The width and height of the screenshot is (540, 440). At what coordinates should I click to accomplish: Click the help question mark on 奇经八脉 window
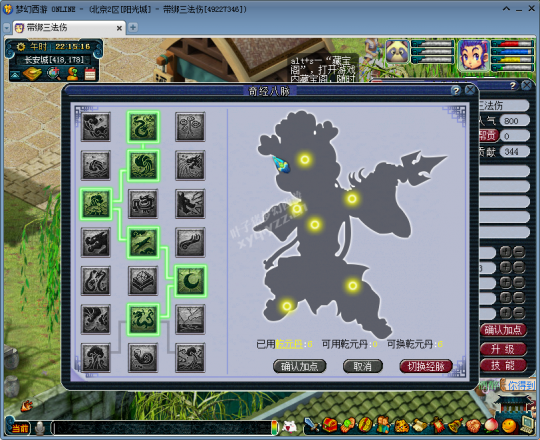click(456, 91)
